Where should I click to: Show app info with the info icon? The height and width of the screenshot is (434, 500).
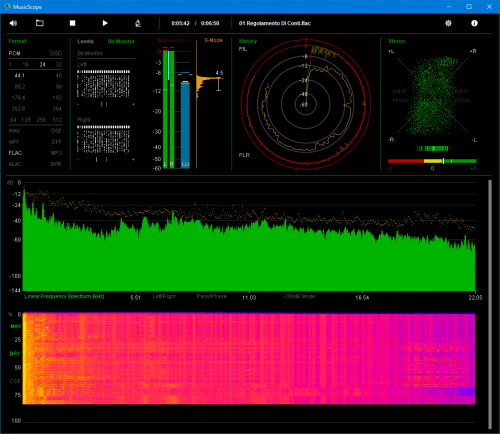474,23
